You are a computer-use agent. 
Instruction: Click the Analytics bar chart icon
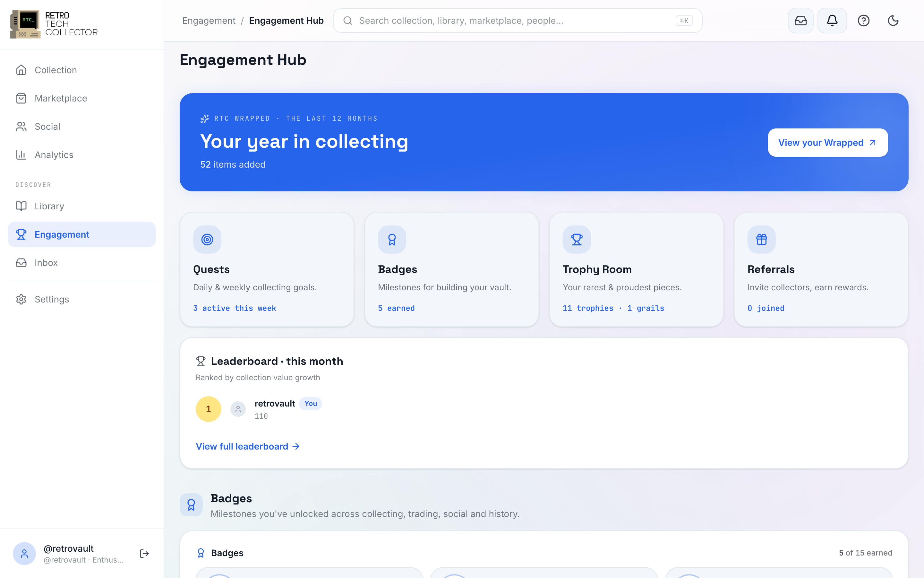tap(21, 155)
